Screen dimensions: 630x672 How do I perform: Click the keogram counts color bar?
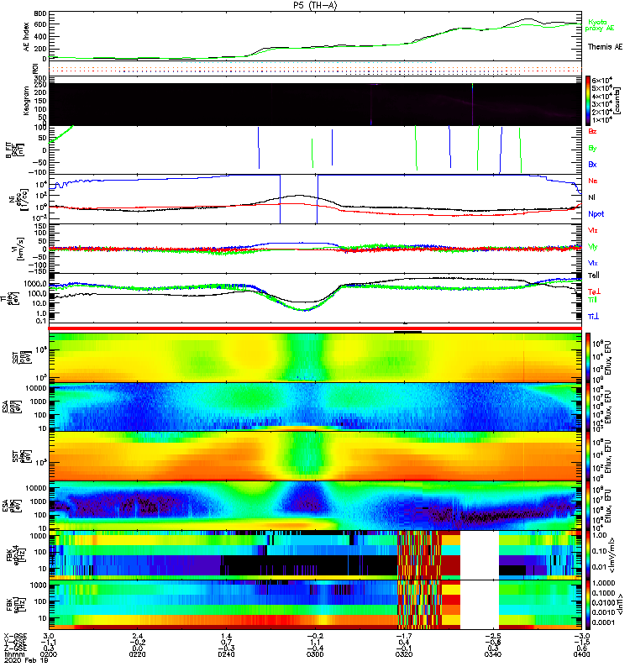pos(589,100)
